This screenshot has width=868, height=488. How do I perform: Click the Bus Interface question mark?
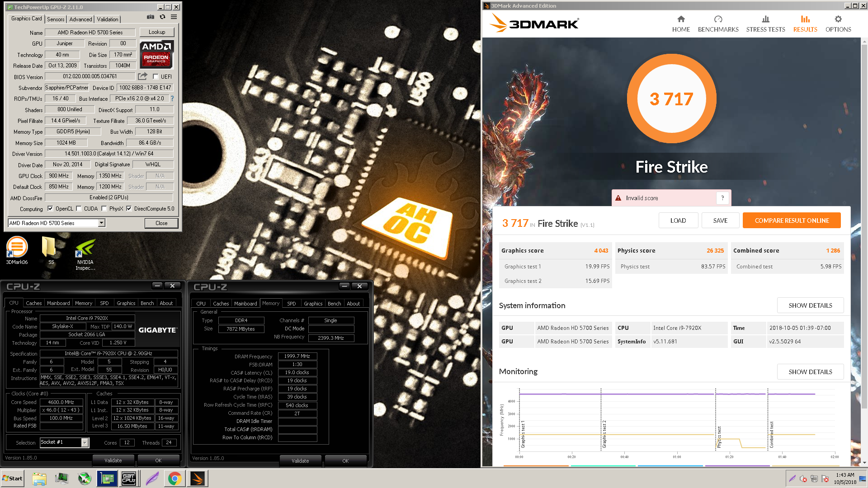tap(172, 98)
